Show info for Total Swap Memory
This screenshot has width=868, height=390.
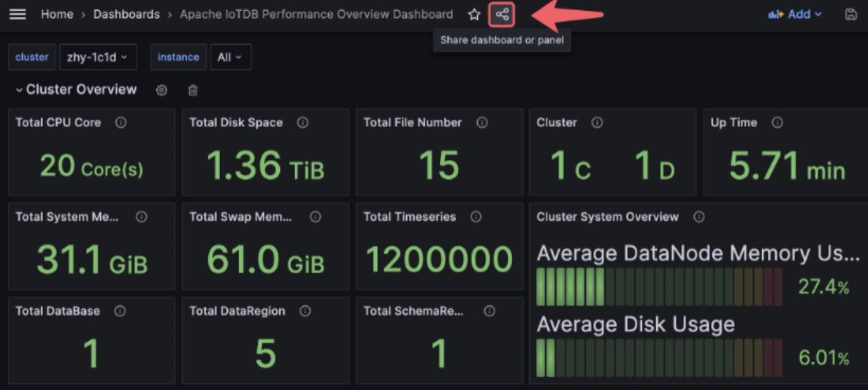[x=315, y=217]
